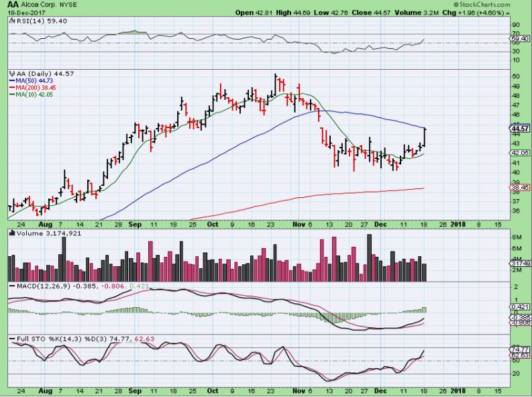The image size is (532, 397).
Task: Click the green MA(10) legend line
Action: tap(12, 95)
